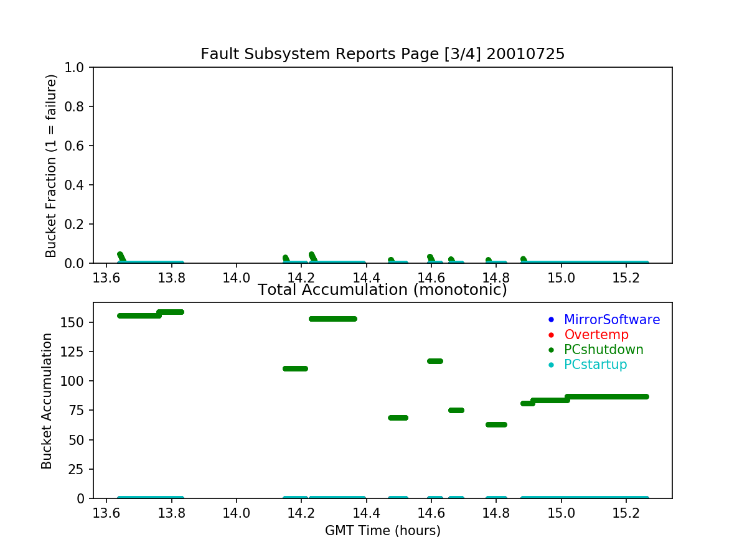Click the green segment near 117 accumulation
Viewport: 747px width, 560px height.
pos(435,361)
